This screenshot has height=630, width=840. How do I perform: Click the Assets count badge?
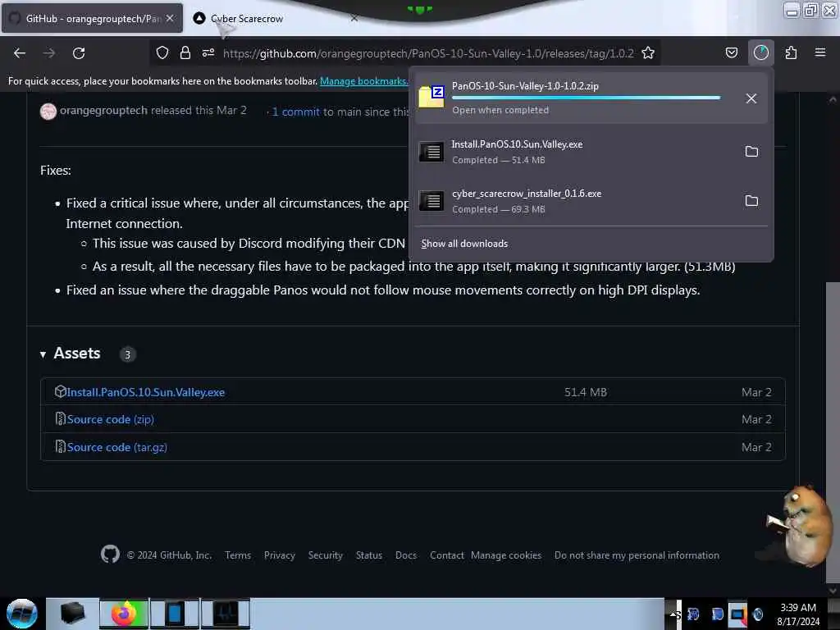[127, 354]
